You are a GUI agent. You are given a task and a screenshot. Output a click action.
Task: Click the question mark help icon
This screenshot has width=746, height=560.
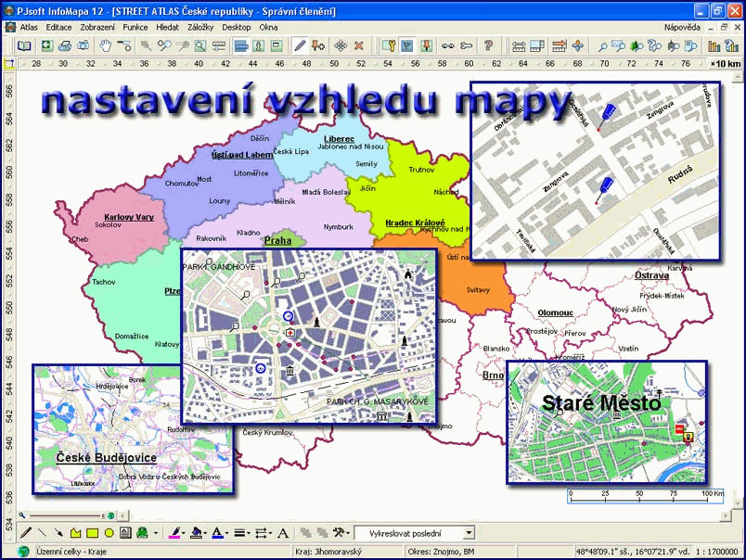point(488,46)
